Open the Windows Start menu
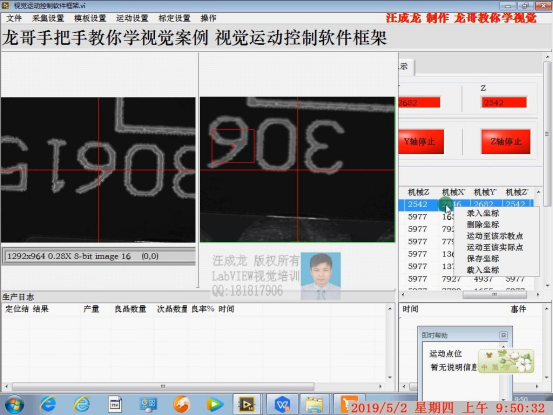 (x=14, y=404)
